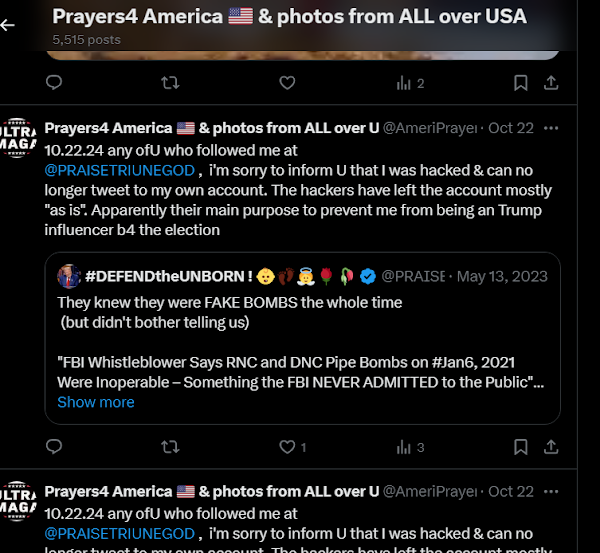Share the Oct 22 hacked account post

(x=550, y=447)
